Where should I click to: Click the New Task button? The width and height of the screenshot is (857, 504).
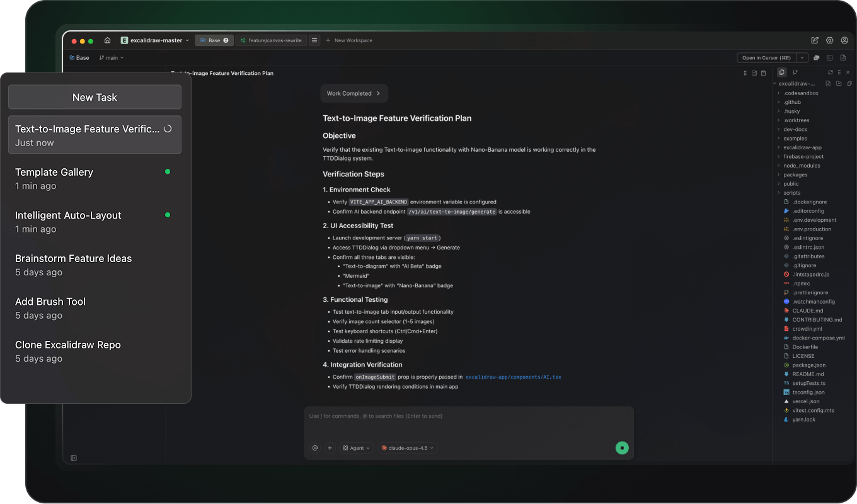click(95, 97)
